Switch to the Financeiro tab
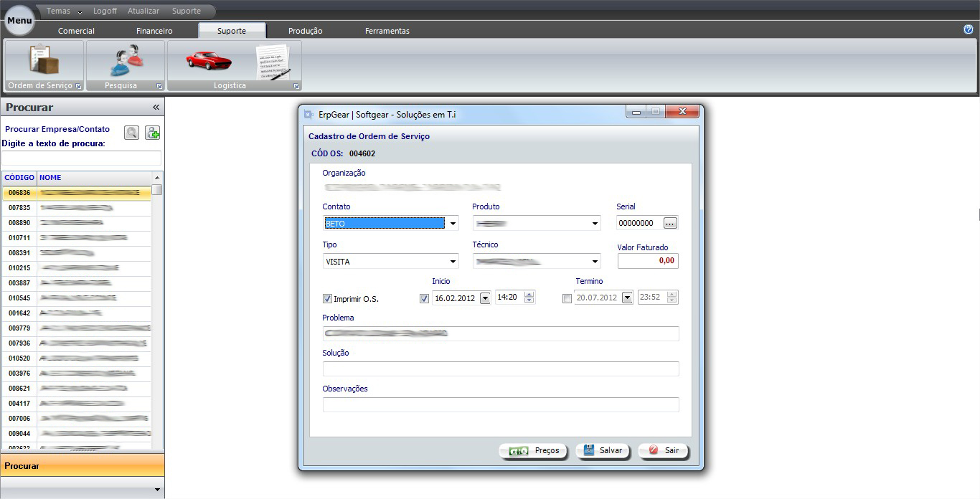Viewport: 980px width, 499px height. coord(154,31)
